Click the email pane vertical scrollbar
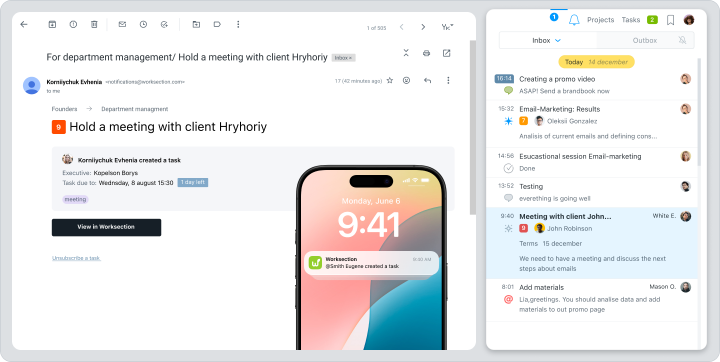The image size is (720, 362). click(x=472, y=127)
